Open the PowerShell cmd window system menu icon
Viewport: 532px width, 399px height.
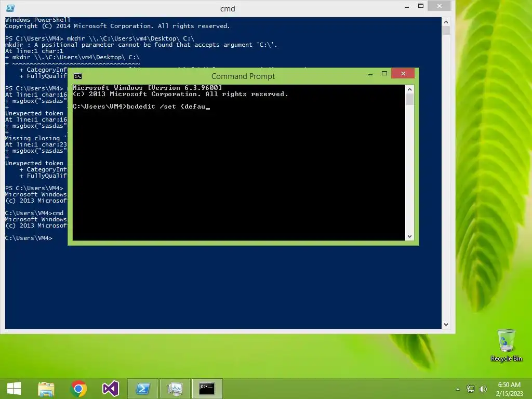(10, 8)
